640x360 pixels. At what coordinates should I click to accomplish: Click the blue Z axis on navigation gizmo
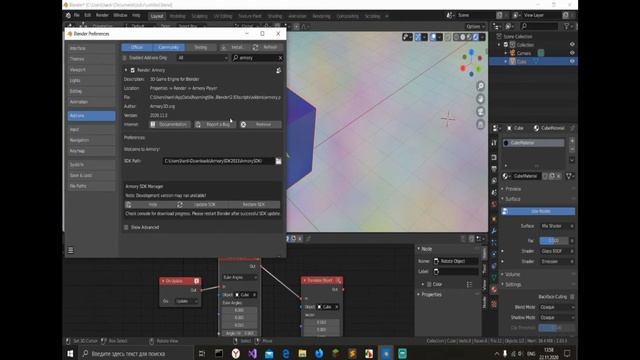(x=471, y=52)
